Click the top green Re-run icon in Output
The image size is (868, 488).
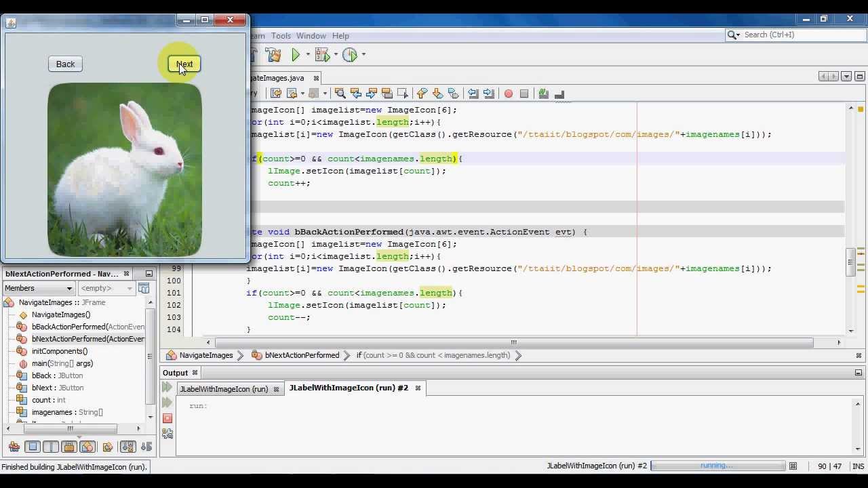coord(167,387)
